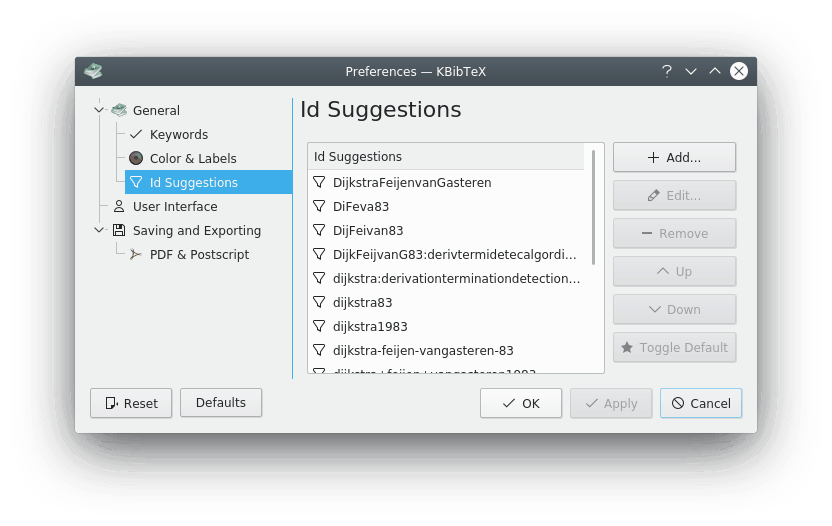This screenshot has width=832, height=526.
Task: Click the Remove button
Action: [x=674, y=234]
